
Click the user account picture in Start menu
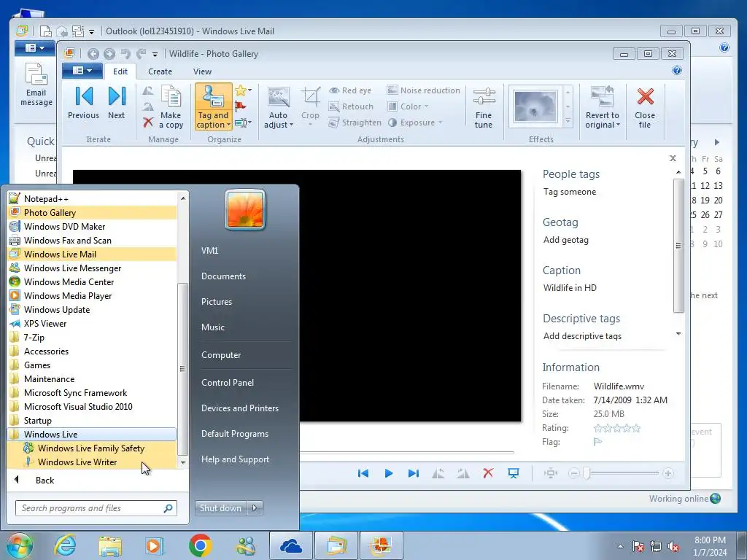coord(245,209)
